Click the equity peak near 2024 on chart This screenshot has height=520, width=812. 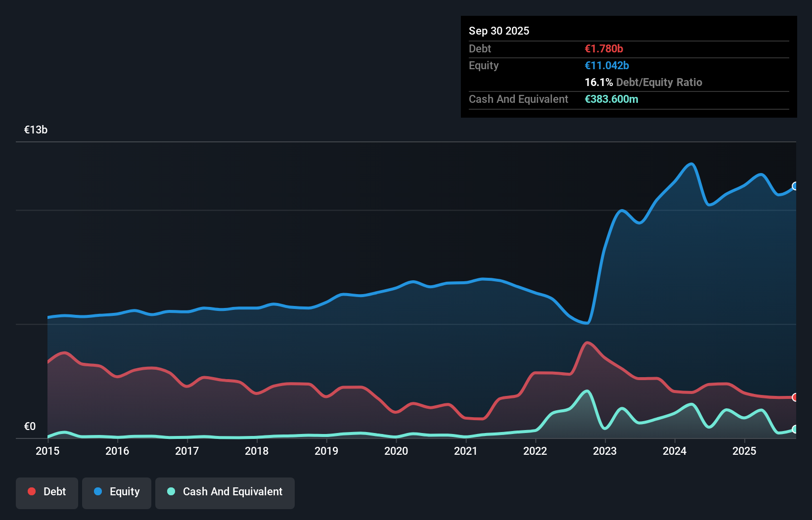coord(690,164)
